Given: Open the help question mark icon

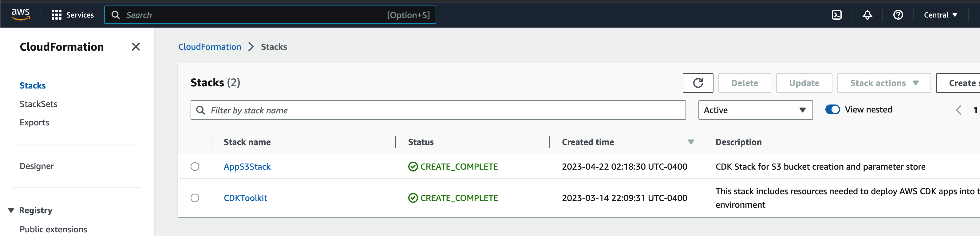Looking at the screenshot, I should click(898, 15).
